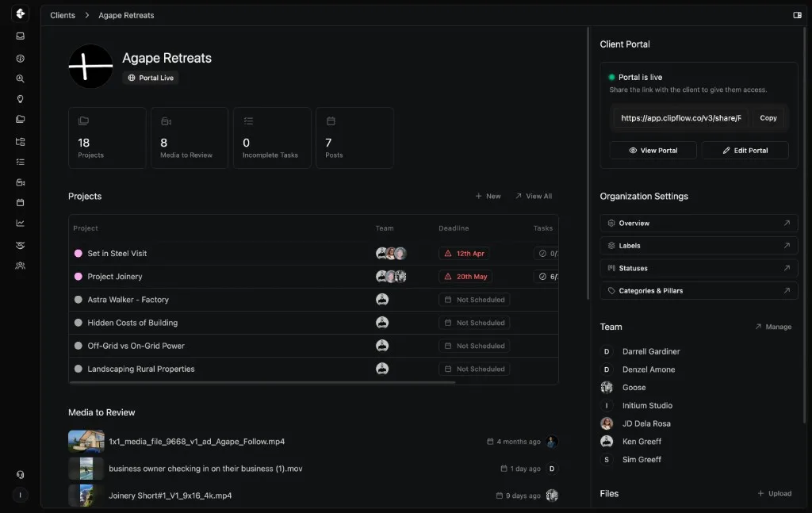Click the 12th Apr deadline badge
This screenshot has width=812, height=513.
(464, 254)
